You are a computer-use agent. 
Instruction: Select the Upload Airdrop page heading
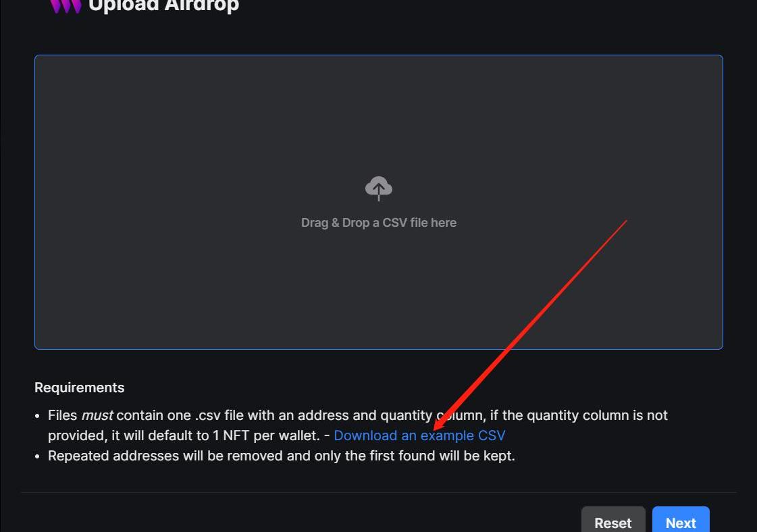(x=164, y=6)
